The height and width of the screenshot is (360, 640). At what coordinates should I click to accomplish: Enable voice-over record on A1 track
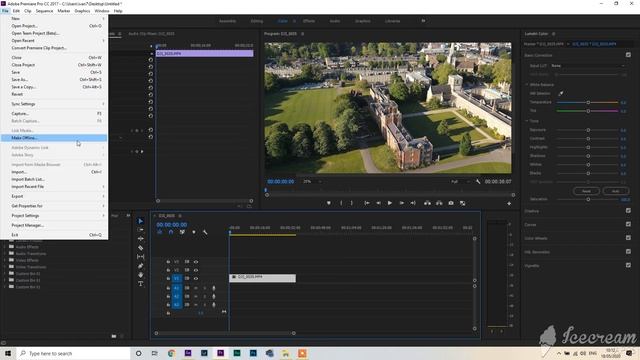click(213, 288)
